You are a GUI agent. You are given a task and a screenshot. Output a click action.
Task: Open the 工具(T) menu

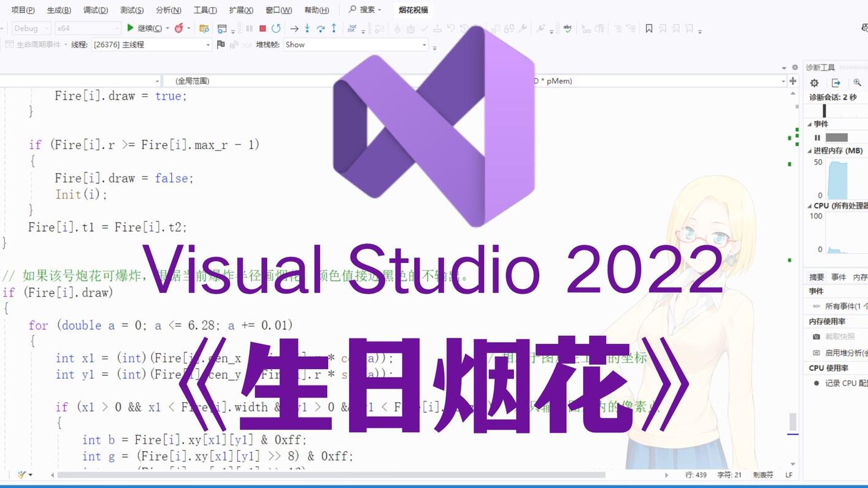click(x=205, y=10)
